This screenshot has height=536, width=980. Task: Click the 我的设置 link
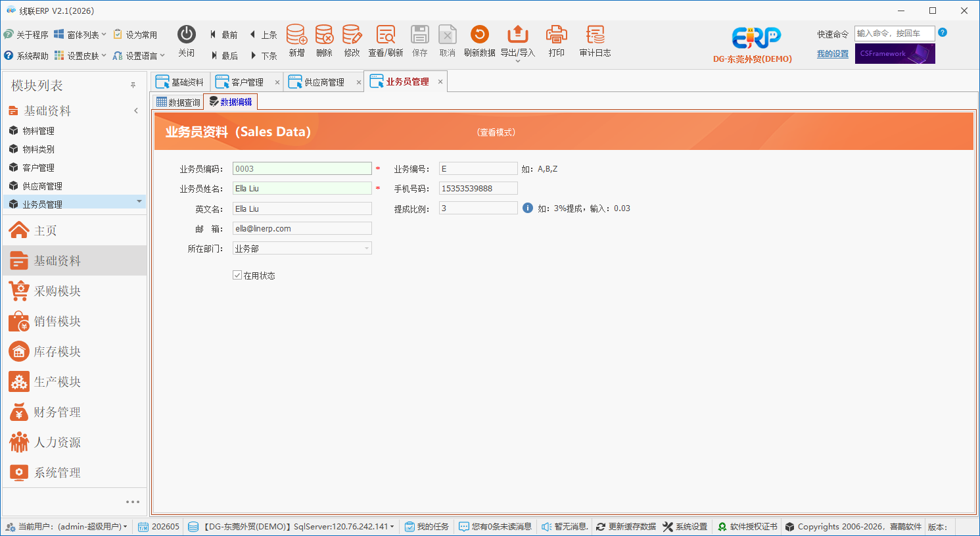[833, 54]
